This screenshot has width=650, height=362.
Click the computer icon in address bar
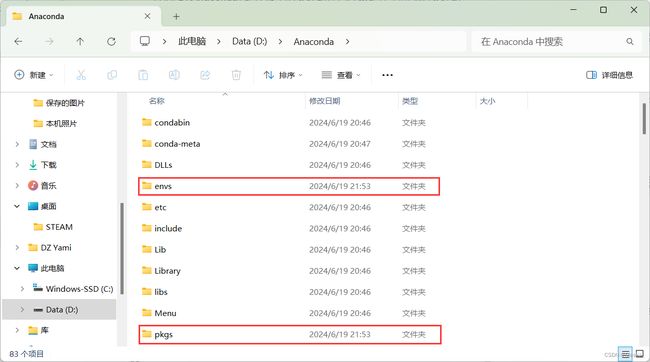(x=145, y=41)
